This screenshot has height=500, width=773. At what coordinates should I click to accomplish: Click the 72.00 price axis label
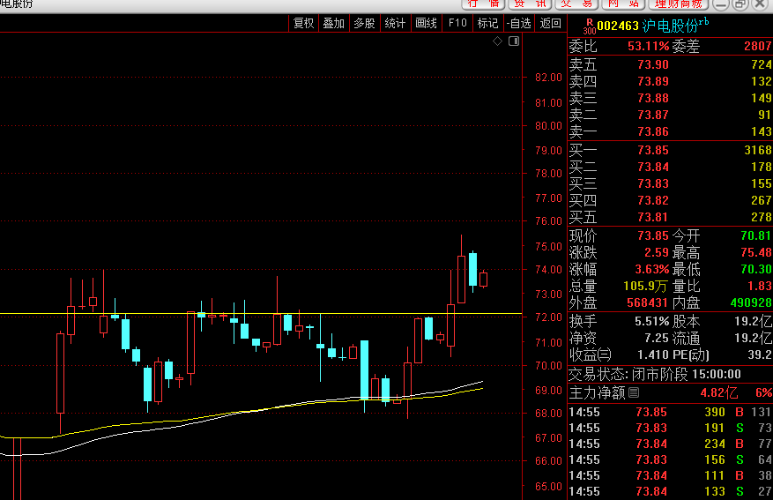pos(548,317)
